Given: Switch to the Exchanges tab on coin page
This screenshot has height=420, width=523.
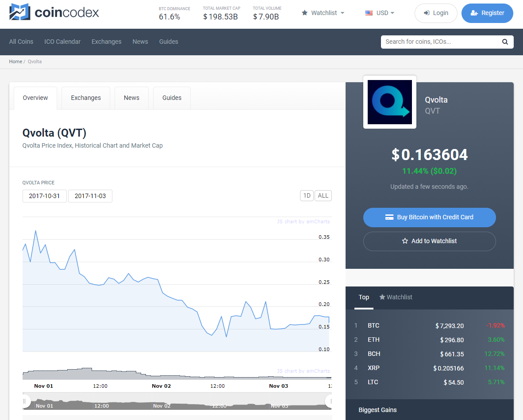Looking at the screenshot, I should click(x=86, y=98).
